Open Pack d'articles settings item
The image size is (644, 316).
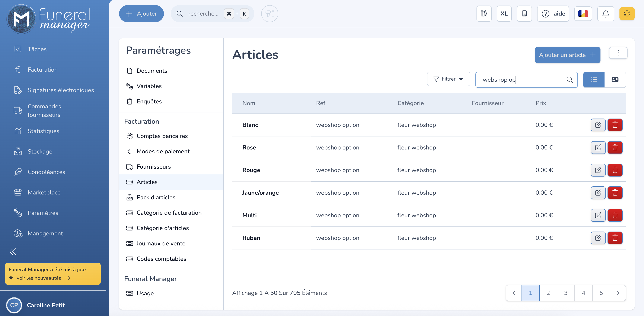point(156,197)
